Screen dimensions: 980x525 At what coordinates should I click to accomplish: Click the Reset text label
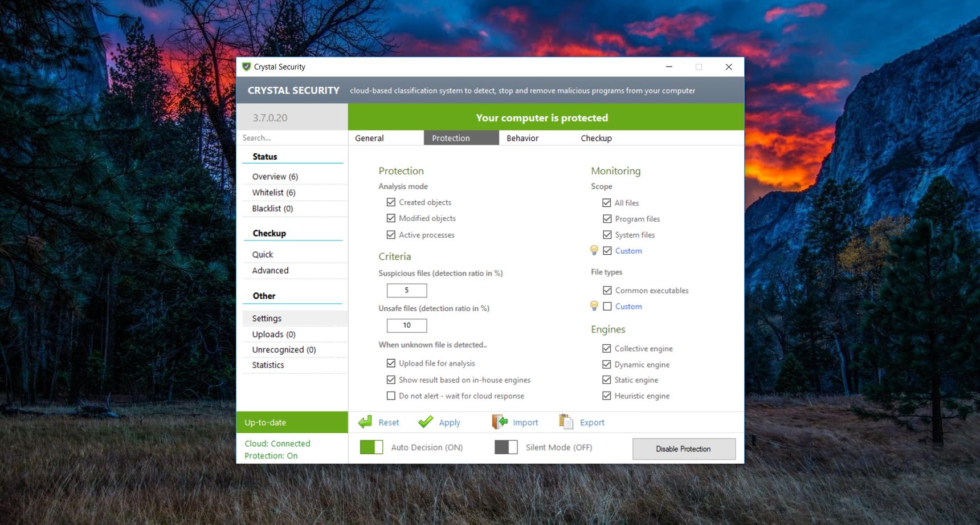pos(389,422)
